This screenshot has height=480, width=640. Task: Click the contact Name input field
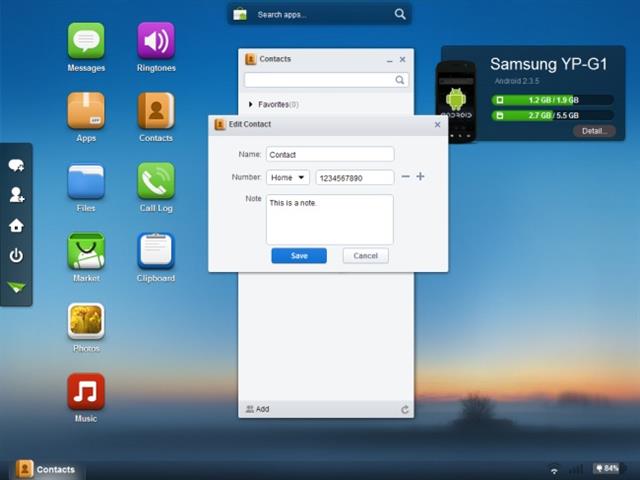[x=330, y=155]
